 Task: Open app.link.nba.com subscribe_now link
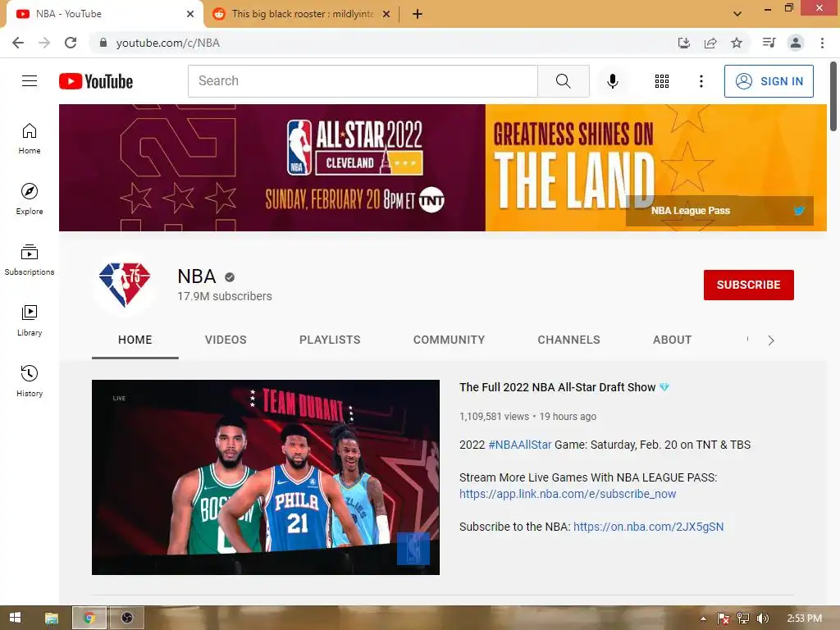pyautogui.click(x=568, y=494)
